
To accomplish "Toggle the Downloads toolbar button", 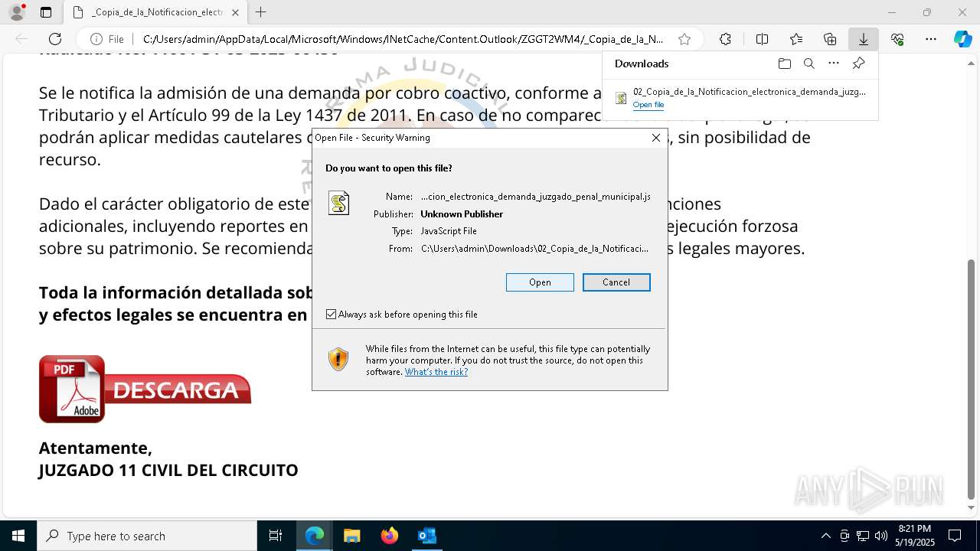I will 864,39.
